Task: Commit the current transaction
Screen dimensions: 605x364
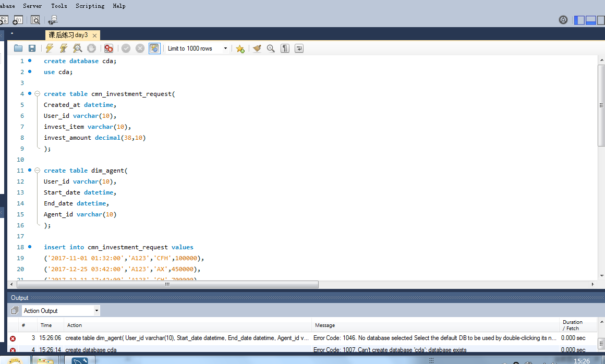Action: (126, 48)
